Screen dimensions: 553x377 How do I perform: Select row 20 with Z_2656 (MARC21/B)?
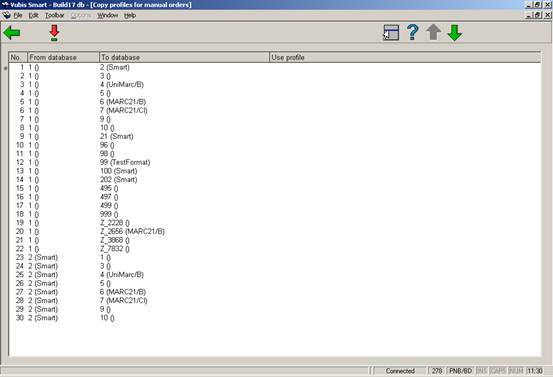point(275,232)
